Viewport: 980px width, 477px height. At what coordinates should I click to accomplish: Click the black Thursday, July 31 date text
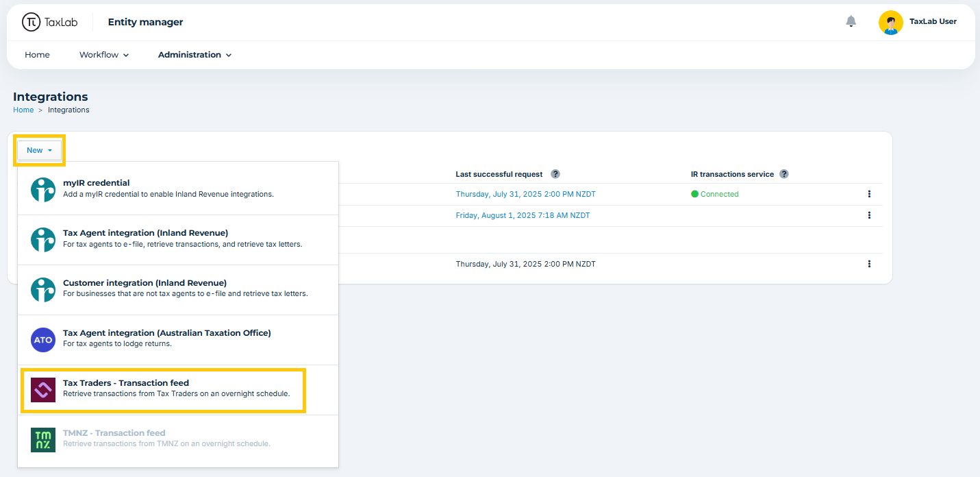[x=526, y=264]
